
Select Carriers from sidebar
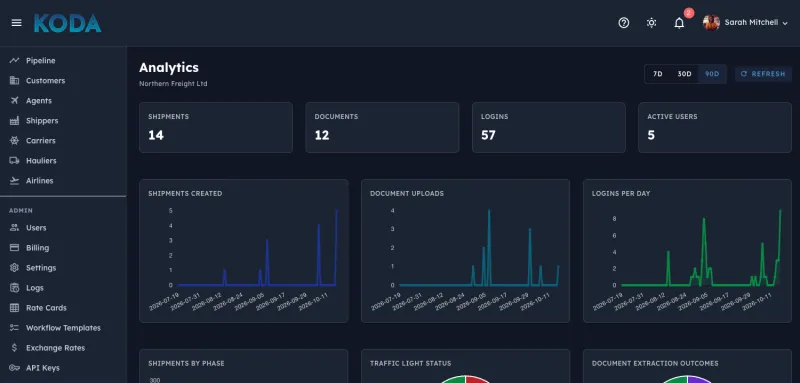pyautogui.click(x=41, y=141)
